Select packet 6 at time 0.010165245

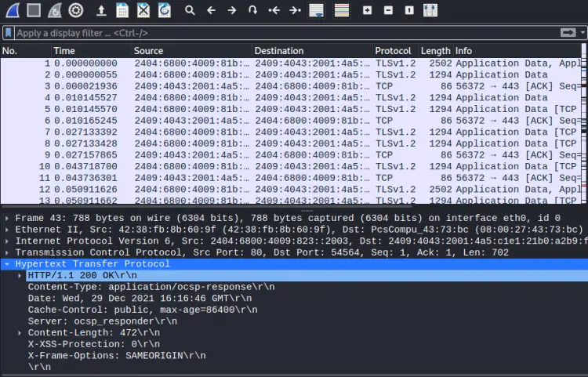pos(291,121)
